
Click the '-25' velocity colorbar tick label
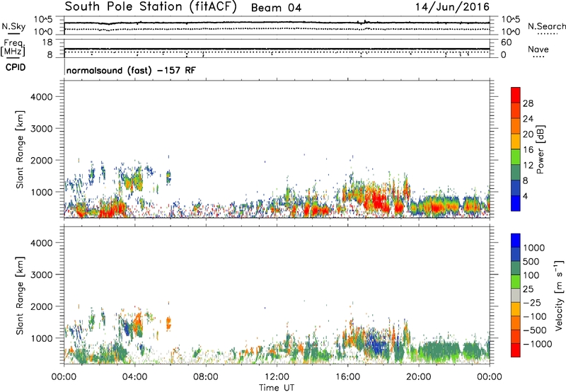click(x=531, y=303)
